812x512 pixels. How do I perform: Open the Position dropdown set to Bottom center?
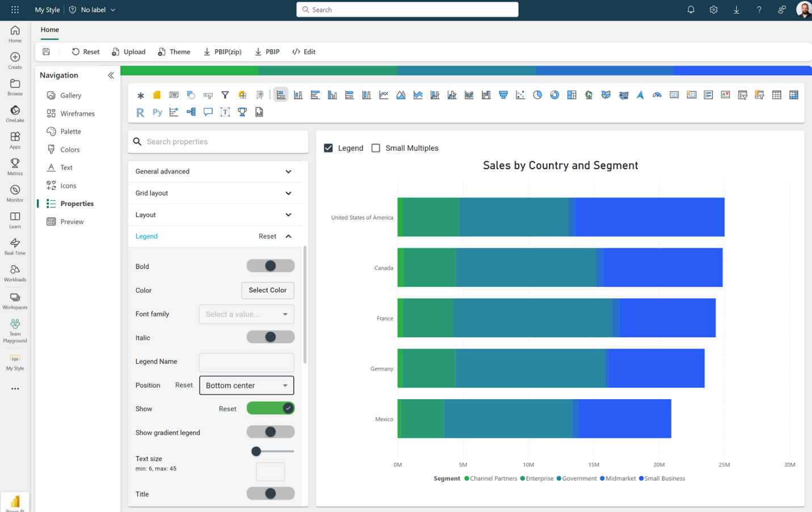[x=246, y=386]
